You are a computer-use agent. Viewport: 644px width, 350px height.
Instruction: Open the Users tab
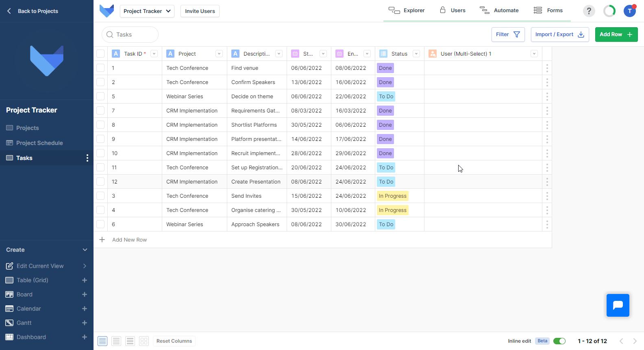(453, 11)
